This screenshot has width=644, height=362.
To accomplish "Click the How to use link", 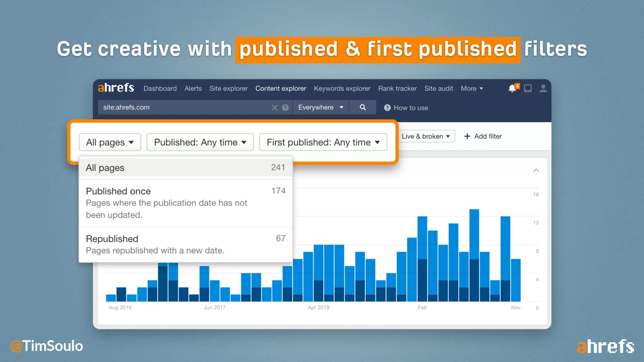I will pyautogui.click(x=411, y=108).
